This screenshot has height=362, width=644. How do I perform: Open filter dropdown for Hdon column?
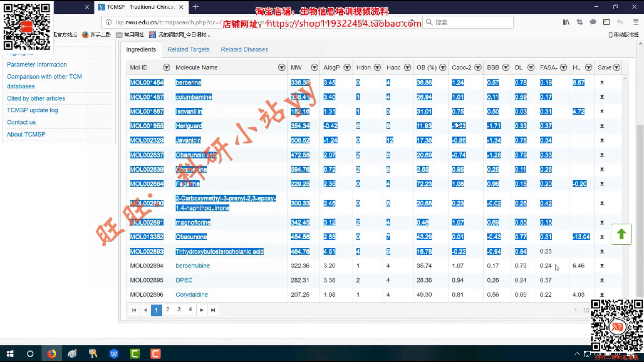tap(377, 67)
